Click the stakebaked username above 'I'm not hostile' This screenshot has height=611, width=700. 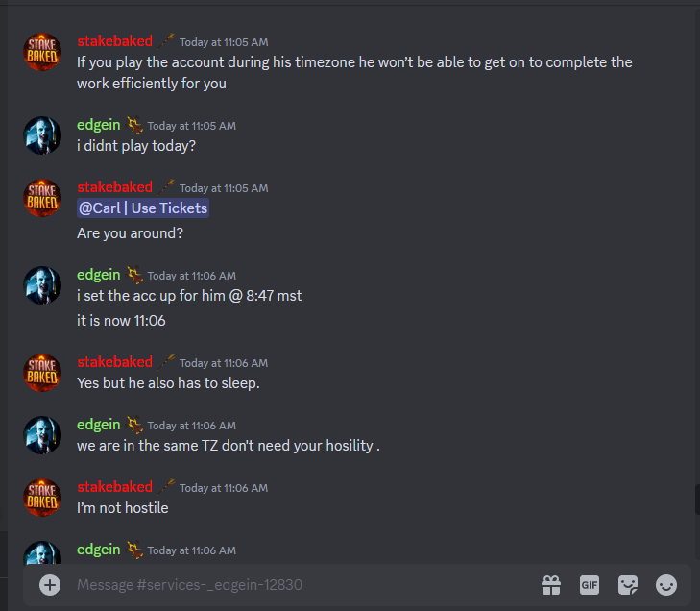(114, 487)
